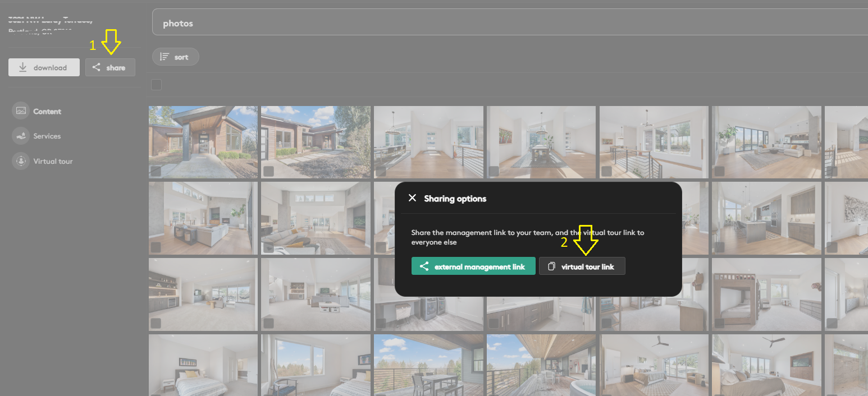Click the Virtual tour person icon
868x396 pixels.
point(21,161)
